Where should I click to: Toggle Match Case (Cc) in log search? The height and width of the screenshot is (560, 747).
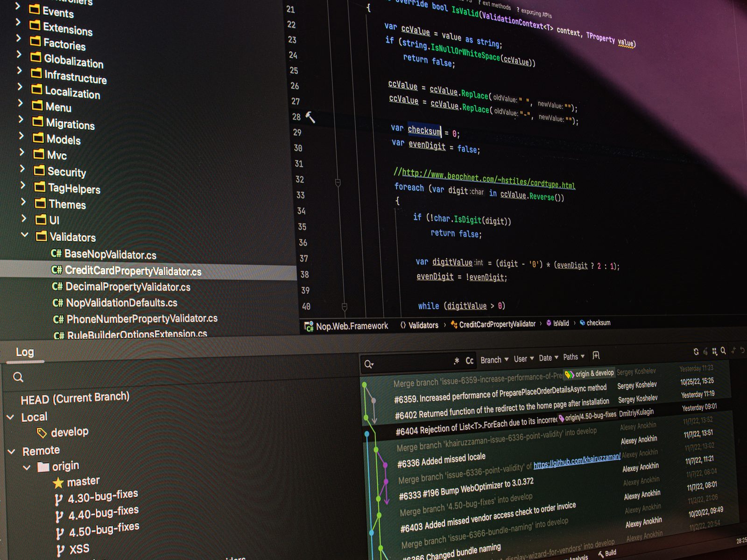point(469,361)
